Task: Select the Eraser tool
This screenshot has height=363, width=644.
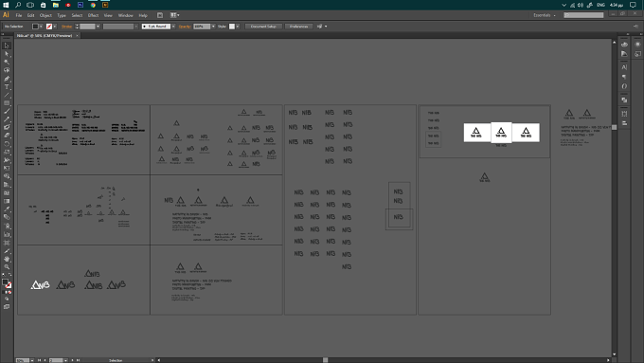Action: coord(7,136)
